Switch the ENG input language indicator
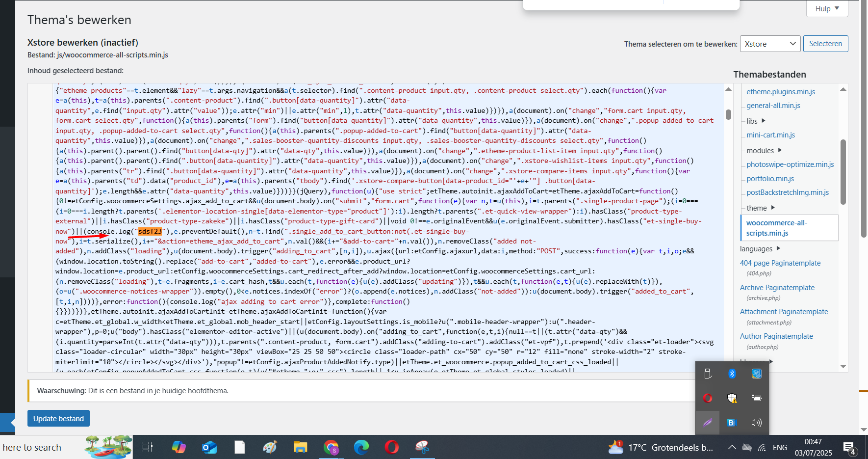 780,447
